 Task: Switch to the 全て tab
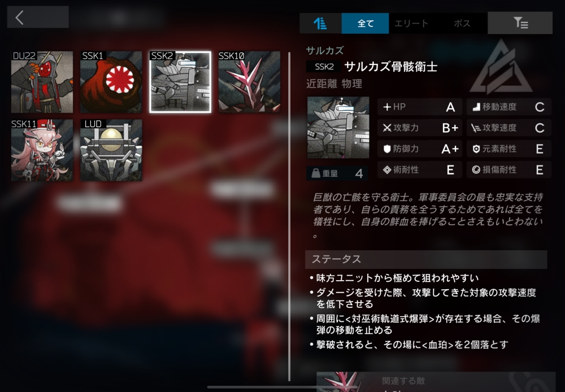[365, 23]
